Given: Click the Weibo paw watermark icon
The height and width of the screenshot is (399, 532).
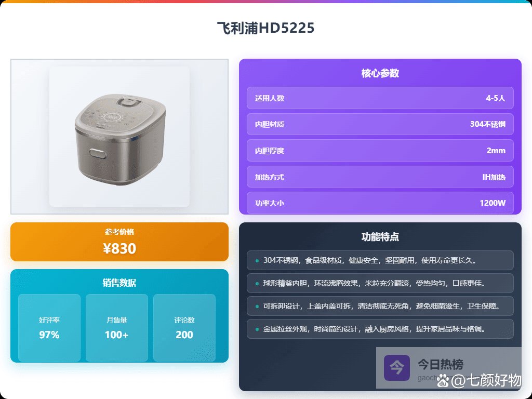Looking at the screenshot, I should click(x=443, y=380).
